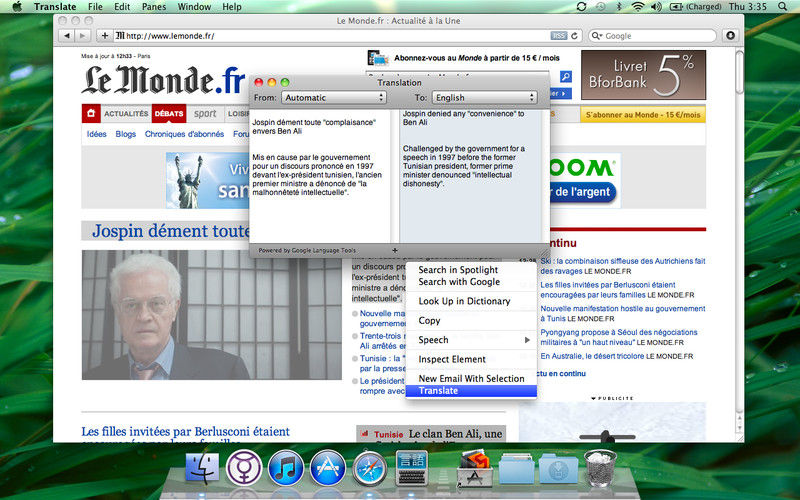Click the red home icon on Le Monde
This screenshot has width=800, height=500.
pyautogui.click(x=91, y=113)
